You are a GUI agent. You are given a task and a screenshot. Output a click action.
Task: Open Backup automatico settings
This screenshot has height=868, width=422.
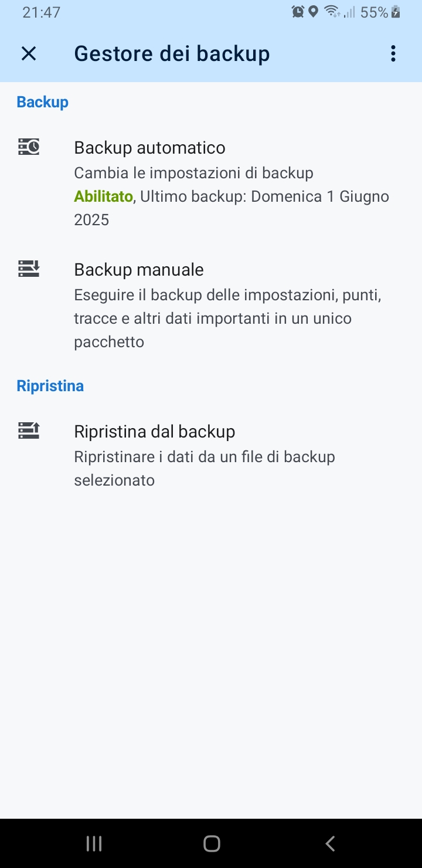coord(149,148)
